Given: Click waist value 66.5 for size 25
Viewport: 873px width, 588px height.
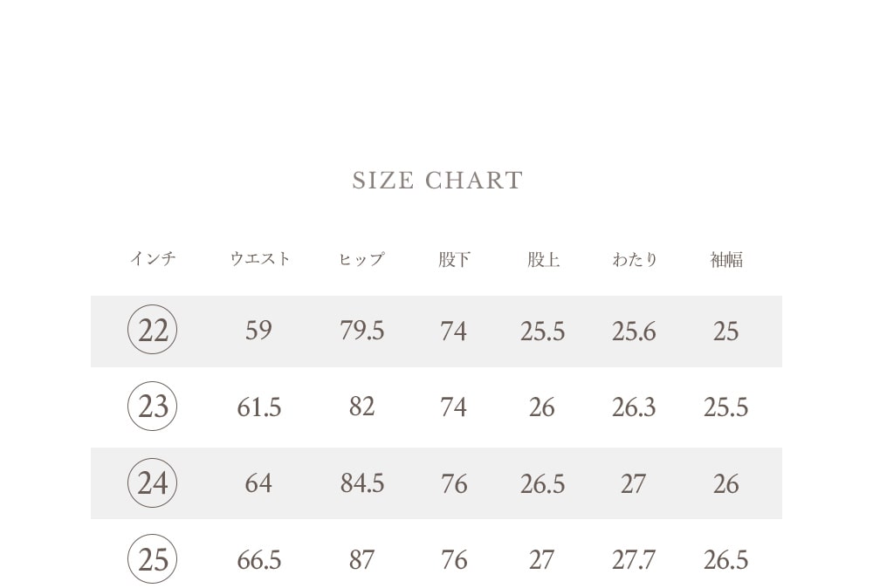Looking at the screenshot, I should tap(259, 560).
